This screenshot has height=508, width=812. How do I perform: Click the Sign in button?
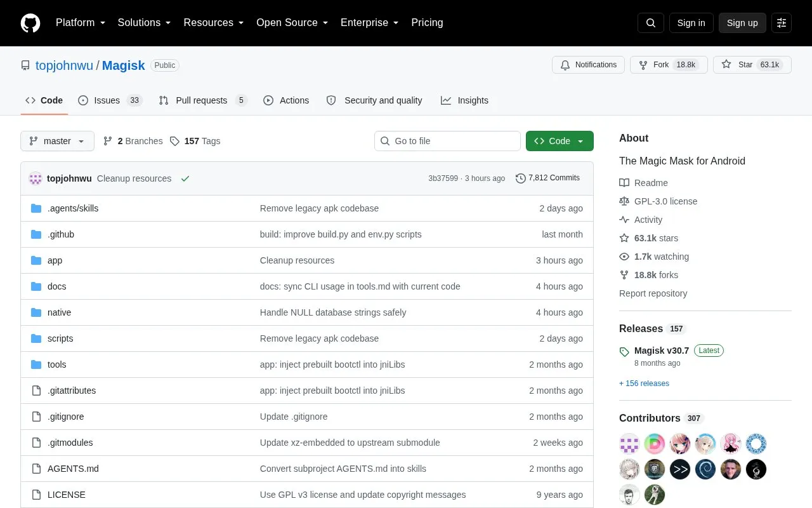pyautogui.click(x=691, y=23)
